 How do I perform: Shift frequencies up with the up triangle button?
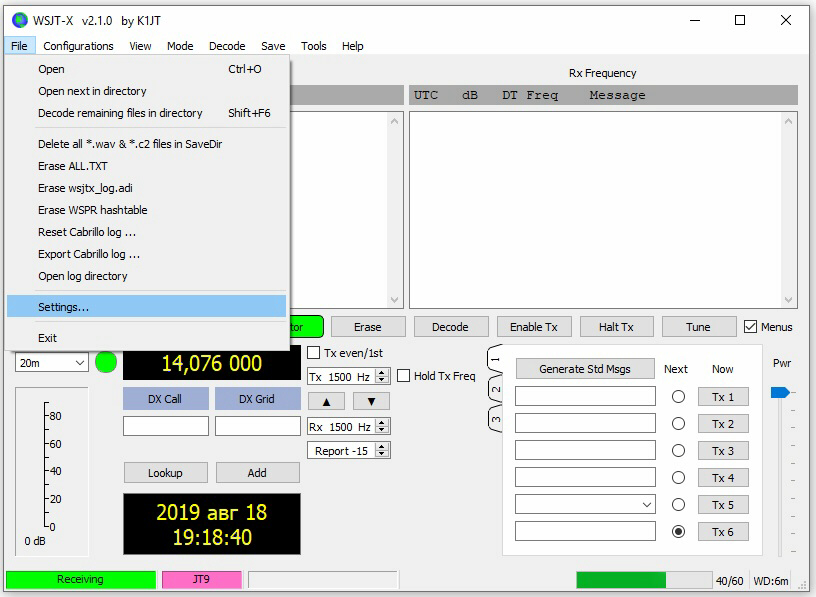(326, 401)
